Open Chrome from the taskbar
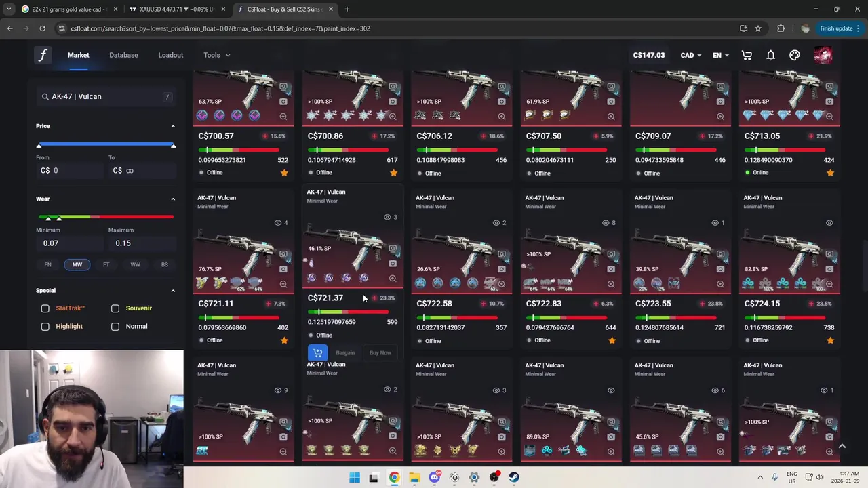 click(x=394, y=477)
